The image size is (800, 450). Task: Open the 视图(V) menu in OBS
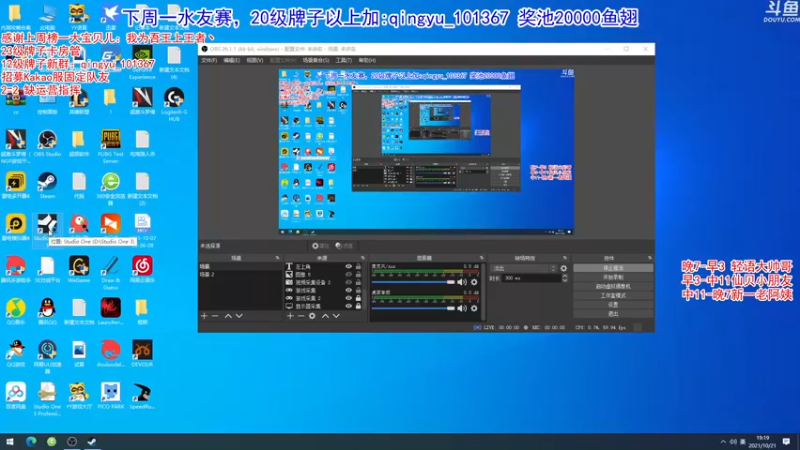[255, 60]
